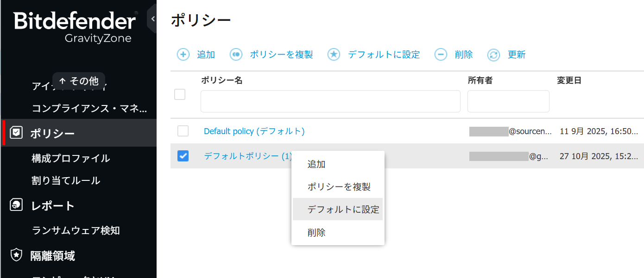Check the Default policy (デフォルト) row checkbox
This screenshot has height=278, width=644.
(x=183, y=131)
